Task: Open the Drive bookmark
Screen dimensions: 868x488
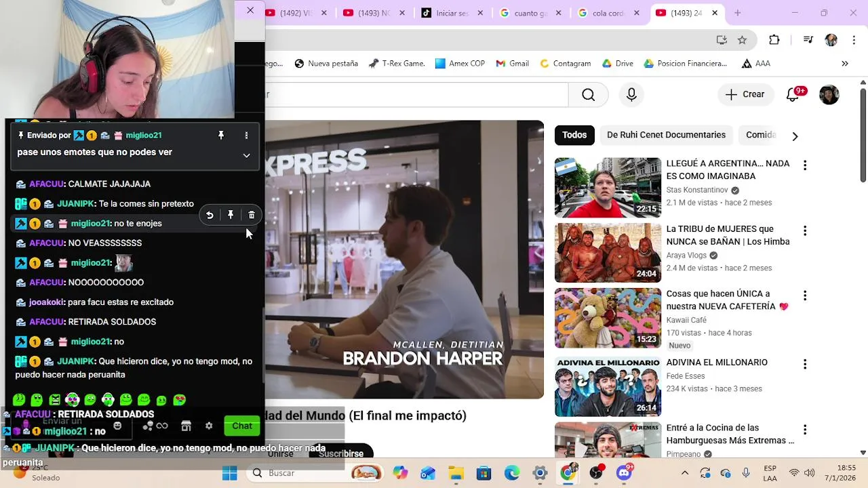Action: [x=617, y=64]
